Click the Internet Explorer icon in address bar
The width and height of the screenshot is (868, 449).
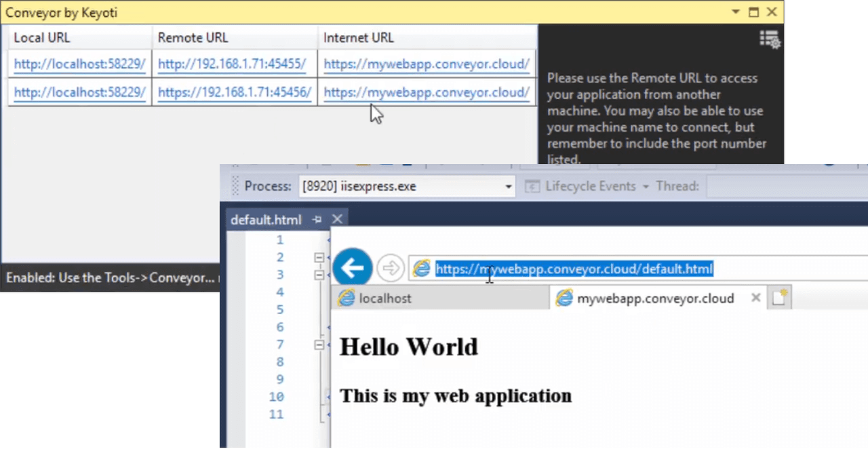click(x=422, y=269)
